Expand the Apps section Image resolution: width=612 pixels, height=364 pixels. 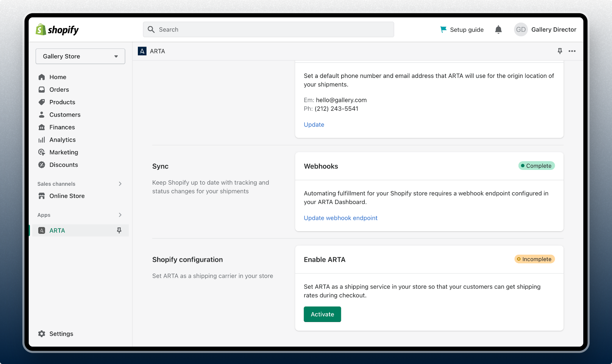[x=120, y=215]
